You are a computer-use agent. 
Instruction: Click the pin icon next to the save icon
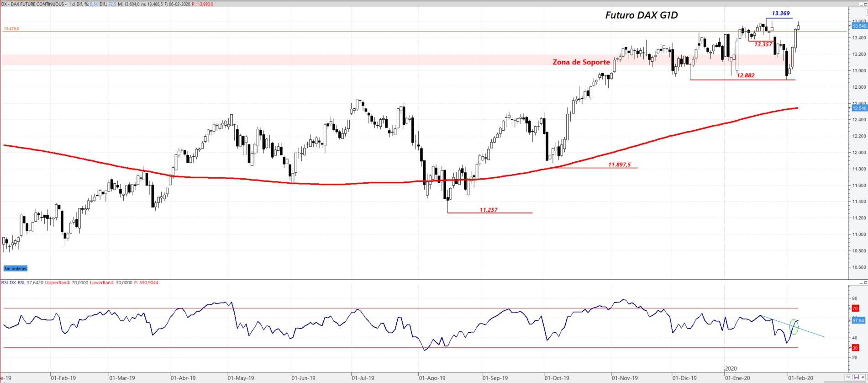click(x=863, y=377)
